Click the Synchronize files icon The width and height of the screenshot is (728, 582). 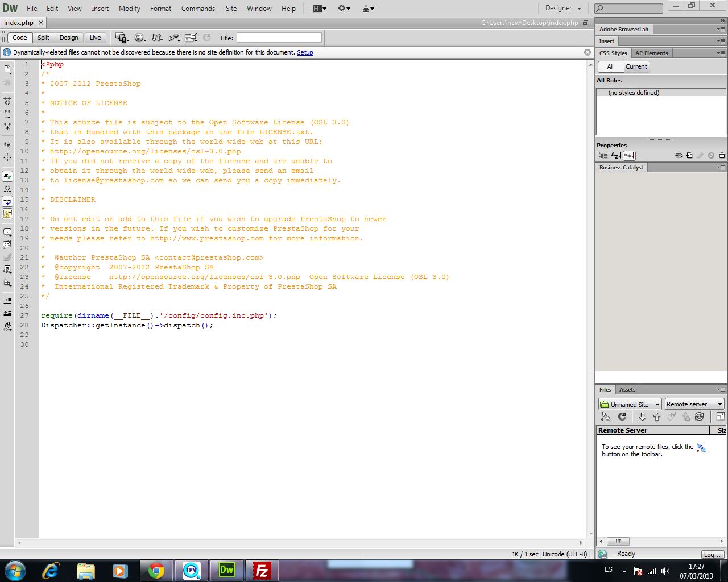[700, 417]
